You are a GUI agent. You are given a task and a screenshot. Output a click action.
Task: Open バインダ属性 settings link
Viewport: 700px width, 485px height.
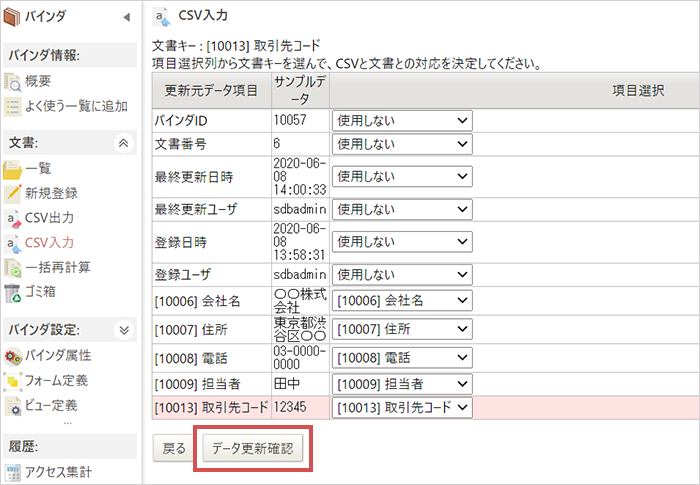(x=58, y=355)
